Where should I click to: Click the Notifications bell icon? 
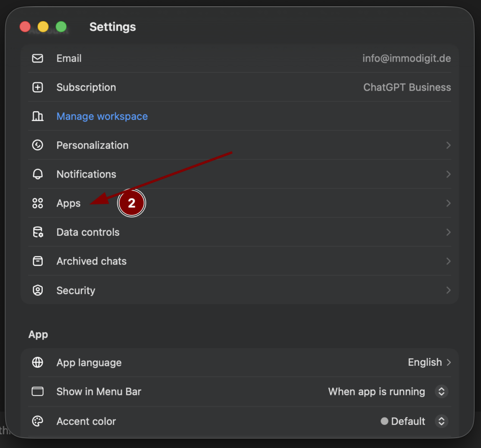click(38, 175)
